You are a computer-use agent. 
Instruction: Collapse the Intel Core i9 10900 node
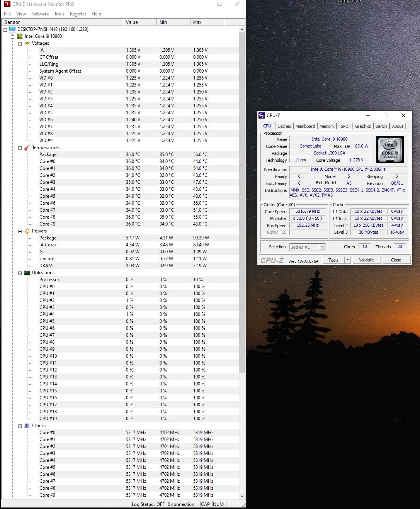[x=12, y=36]
